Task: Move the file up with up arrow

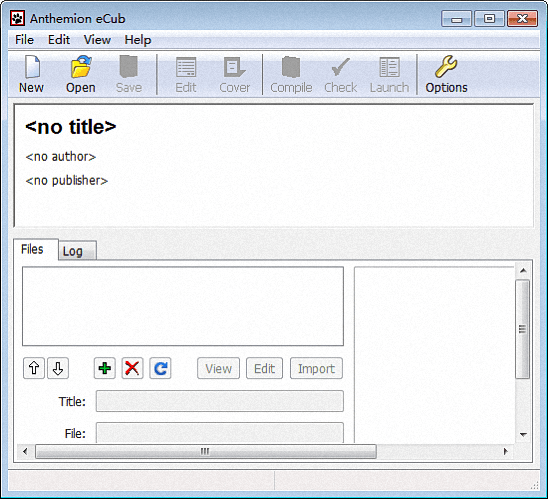Action: click(x=34, y=368)
